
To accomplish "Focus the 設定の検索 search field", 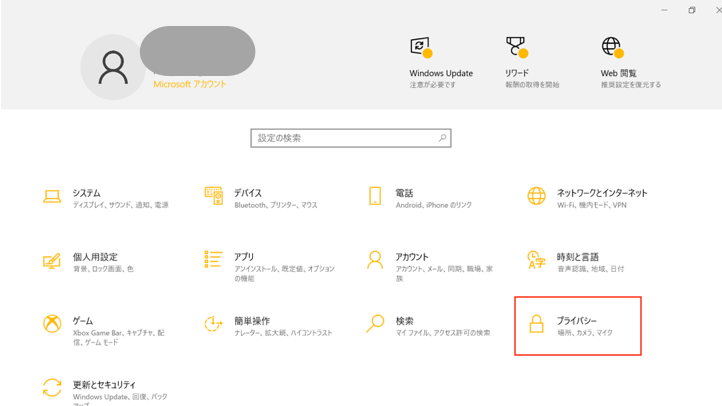I will pyautogui.click(x=351, y=138).
